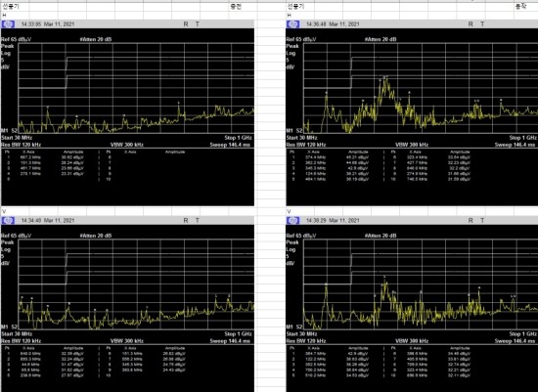The height and width of the screenshot is (392, 538).
Task: Click the timestamp 14:38:29 Mar 11, 2021
Action: [x=333, y=220]
